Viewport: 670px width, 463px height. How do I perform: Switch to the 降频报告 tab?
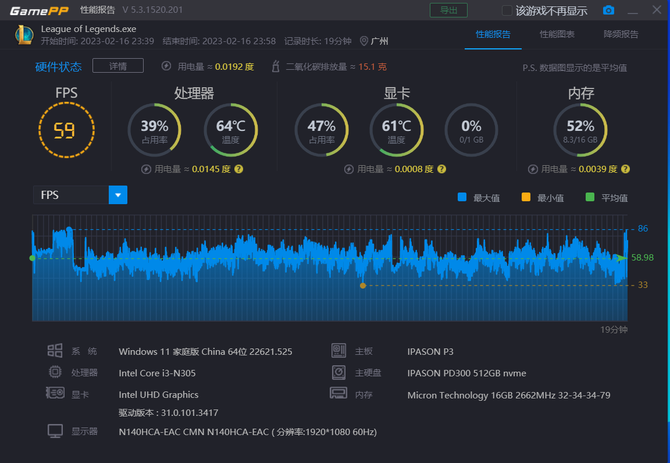coord(621,34)
